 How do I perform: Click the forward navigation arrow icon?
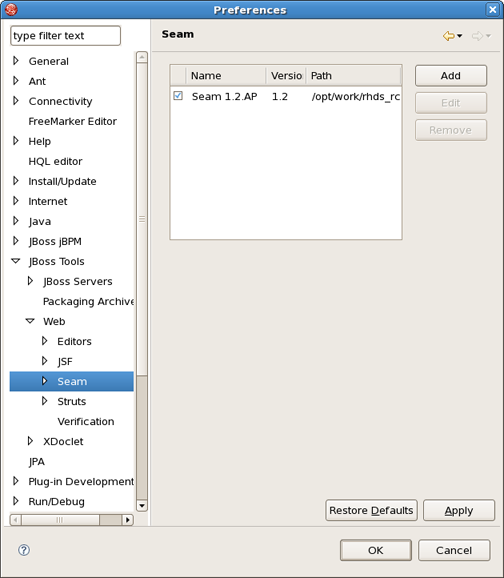[477, 36]
